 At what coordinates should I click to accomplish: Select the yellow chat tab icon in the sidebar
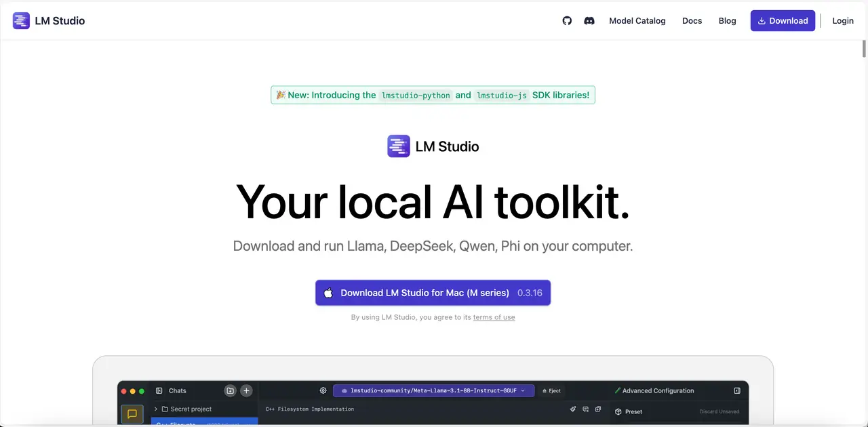(x=132, y=414)
